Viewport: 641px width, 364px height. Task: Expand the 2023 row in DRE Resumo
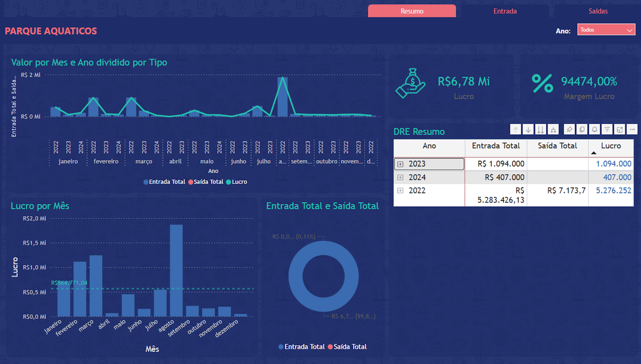[x=400, y=164]
